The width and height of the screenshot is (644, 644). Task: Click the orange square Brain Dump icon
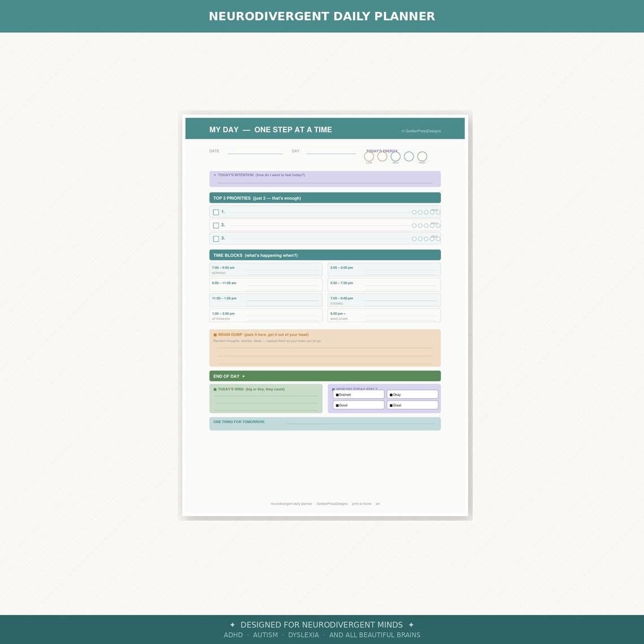click(x=215, y=335)
